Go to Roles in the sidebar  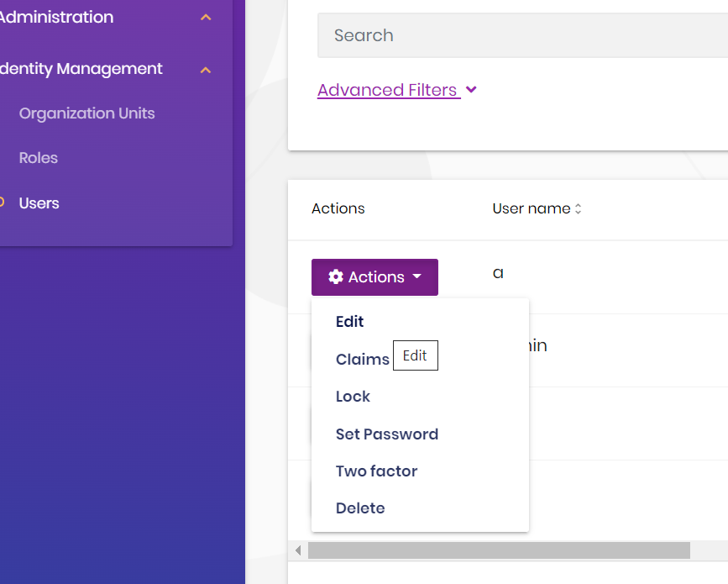39,158
